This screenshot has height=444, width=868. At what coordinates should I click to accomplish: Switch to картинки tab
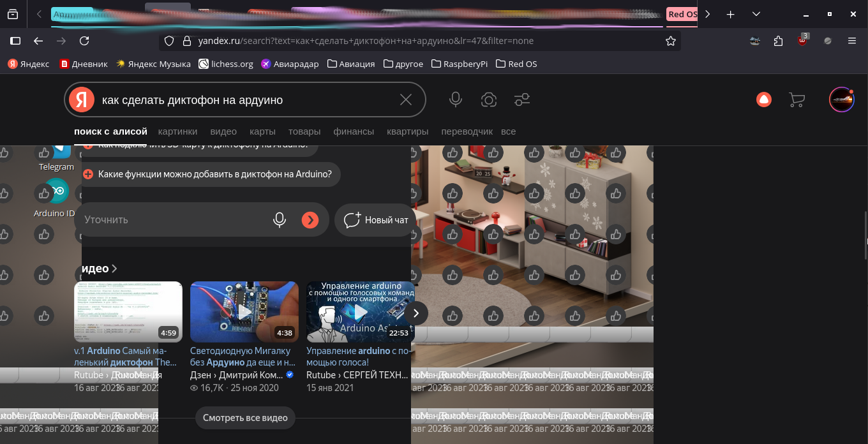(x=177, y=131)
